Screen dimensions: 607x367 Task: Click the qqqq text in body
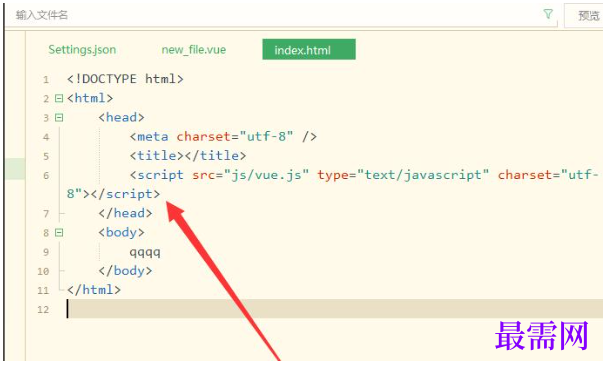(x=145, y=252)
